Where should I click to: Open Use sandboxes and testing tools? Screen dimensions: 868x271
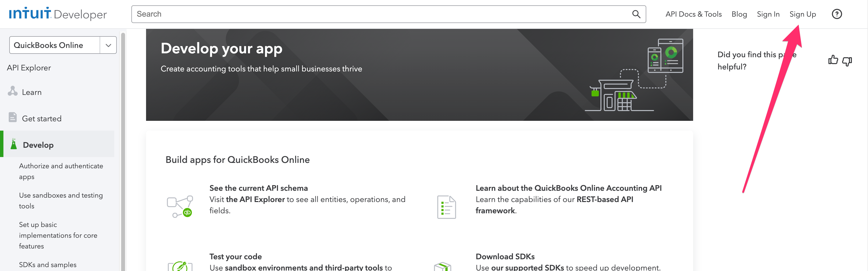click(x=61, y=201)
